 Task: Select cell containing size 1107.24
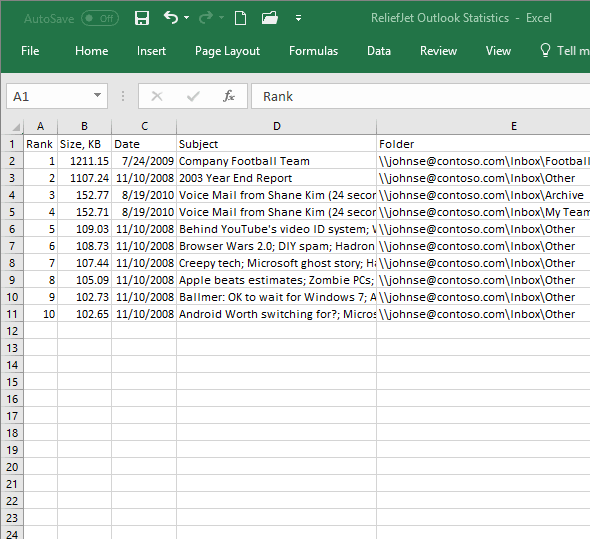click(x=84, y=178)
